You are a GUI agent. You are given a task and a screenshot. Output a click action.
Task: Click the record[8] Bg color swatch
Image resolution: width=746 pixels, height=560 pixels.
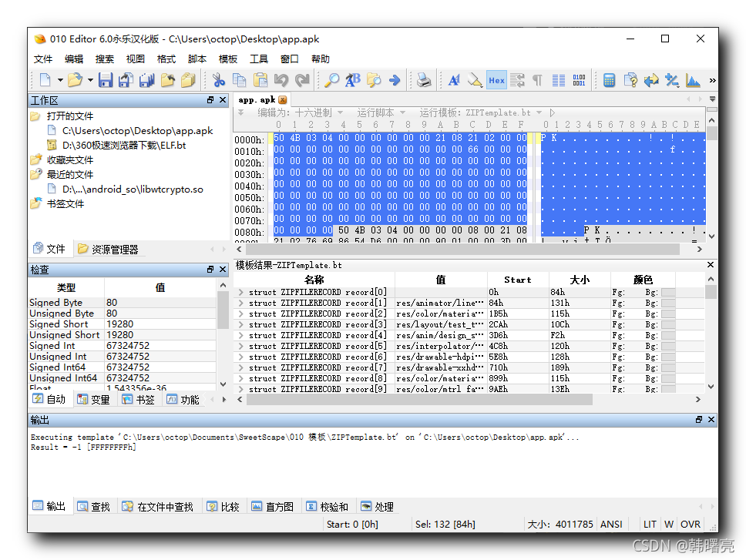[668, 378]
